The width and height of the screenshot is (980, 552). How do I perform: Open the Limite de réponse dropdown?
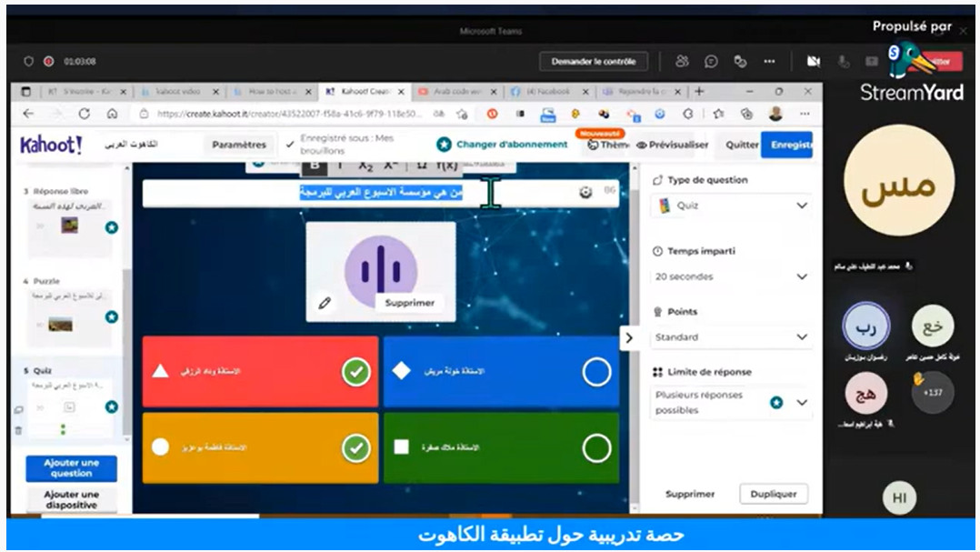[x=731, y=403]
